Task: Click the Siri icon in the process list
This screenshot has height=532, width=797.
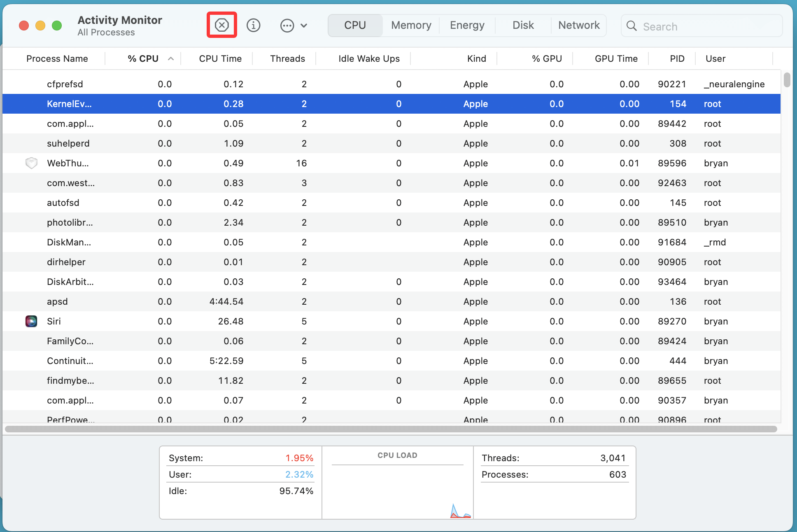Action: tap(31, 321)
